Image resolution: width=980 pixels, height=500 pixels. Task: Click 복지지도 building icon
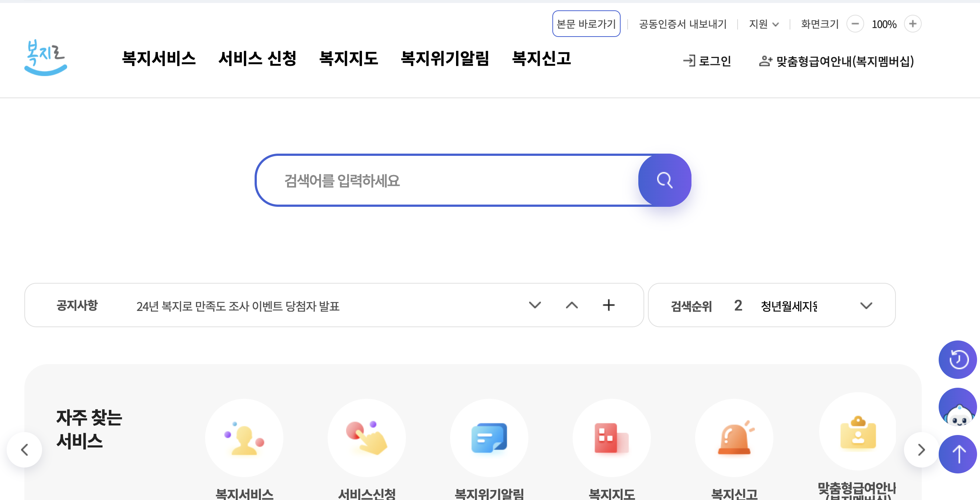click(x=611, y=438)
